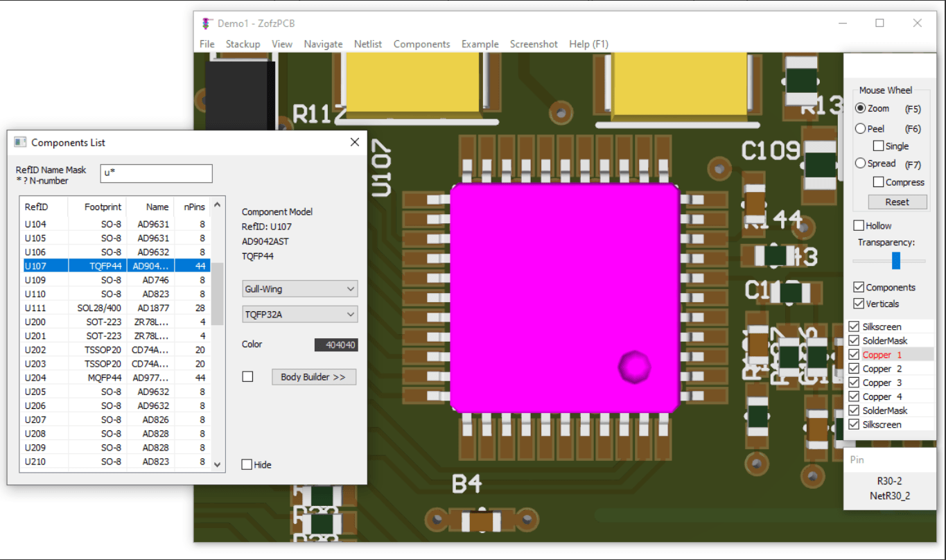This screenshot has height=560, width=946.
Task: Click the Transparency slider handle
Action: pos(896,261)
